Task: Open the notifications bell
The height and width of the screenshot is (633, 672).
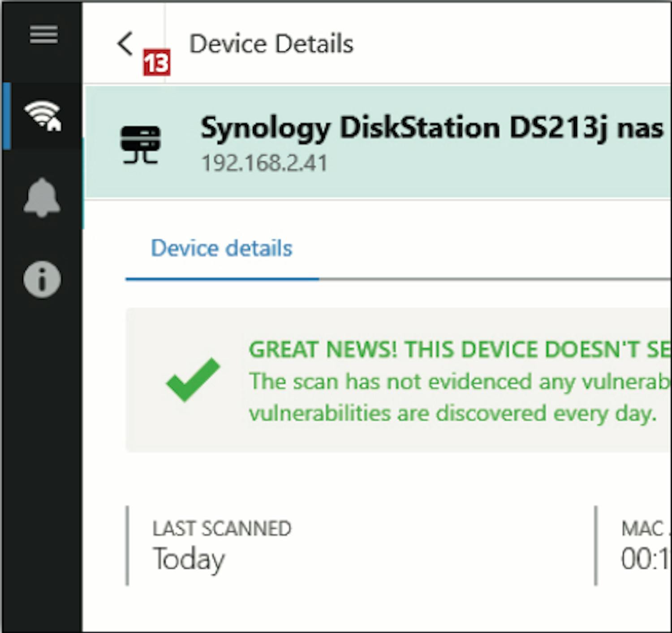Action: 42,198
